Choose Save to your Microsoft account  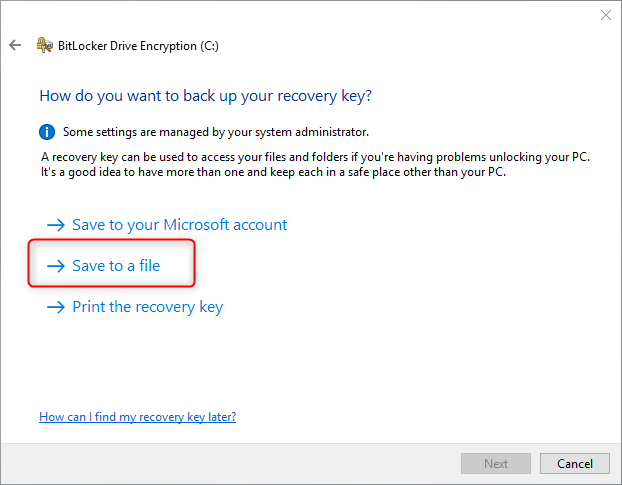pos(179,225)
